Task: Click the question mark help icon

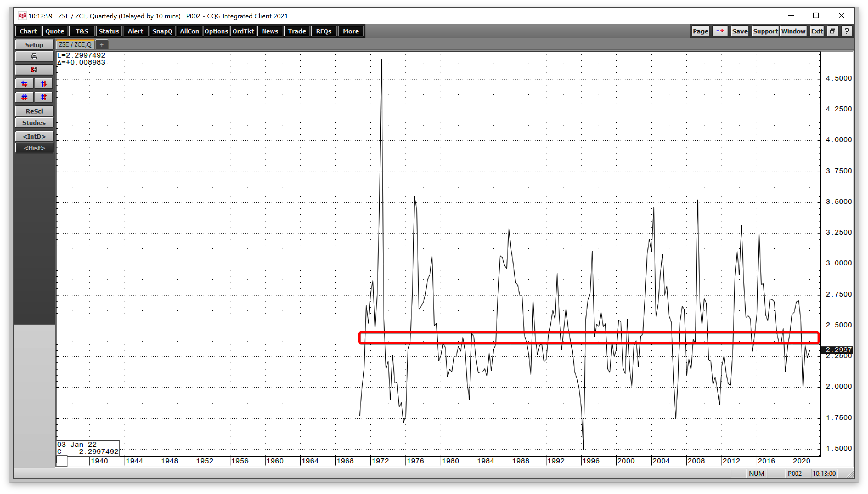Action: [847, 31]
